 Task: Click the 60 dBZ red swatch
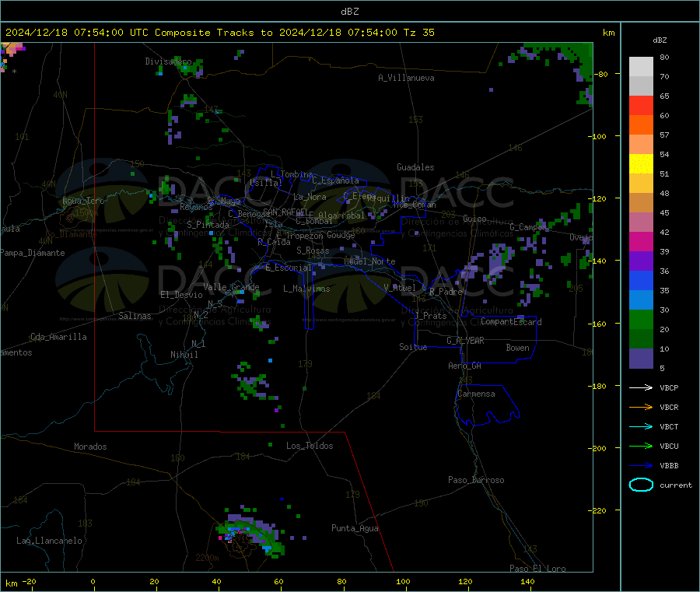pyautogui.click(x=641, y=105)
